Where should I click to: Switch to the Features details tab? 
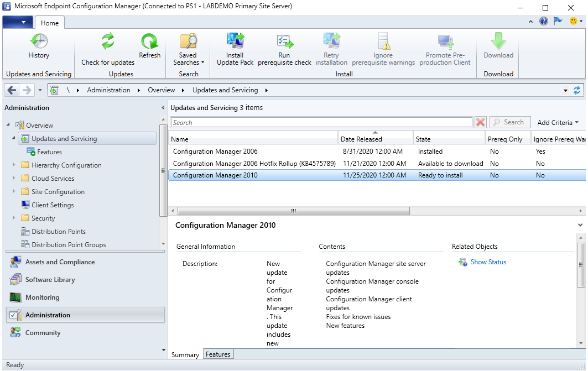click(218, 354)
